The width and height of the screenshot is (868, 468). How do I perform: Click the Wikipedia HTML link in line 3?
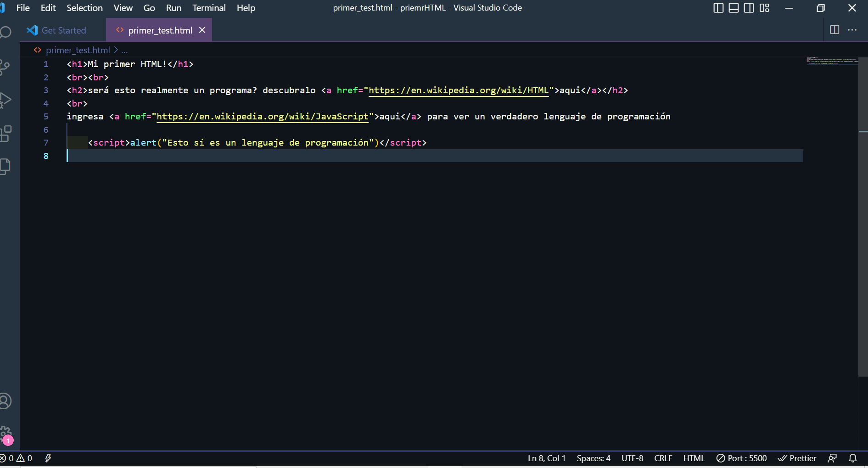pos(459,90)
